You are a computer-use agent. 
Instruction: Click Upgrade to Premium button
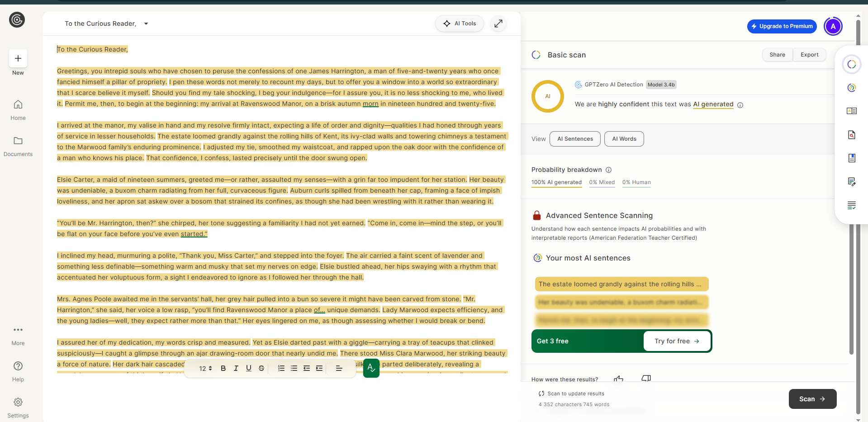782,26
